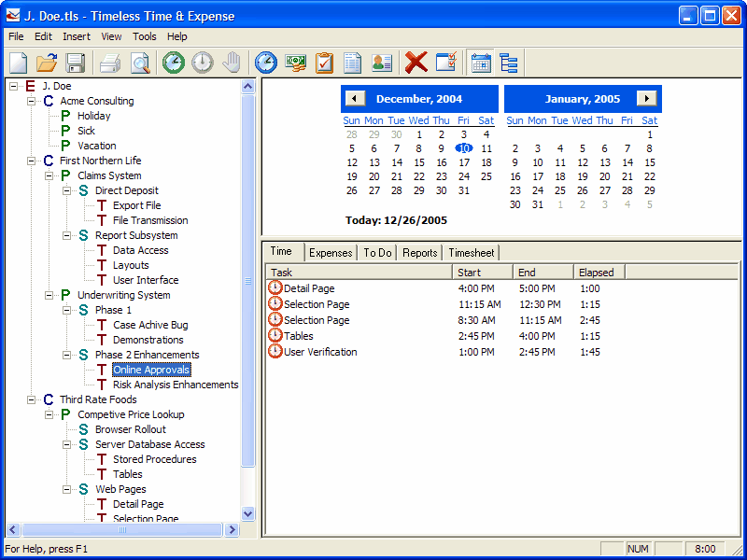The width and height of the screenshot is (747, 560).
Task: Click the tree panel horizontal scrollbar thumb
Action: click(x=122, y=529)
